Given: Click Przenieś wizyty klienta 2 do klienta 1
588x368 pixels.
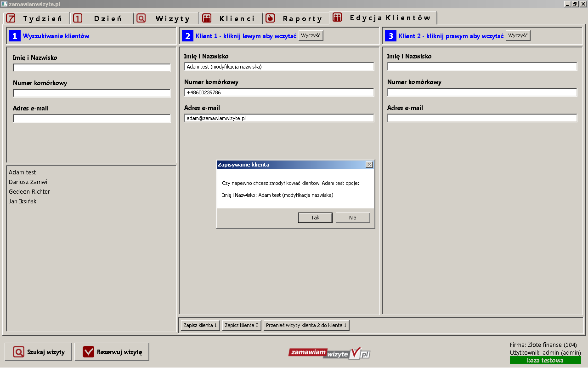Looking at the screenshot, I should pyautogui.click(x=306, y=325).
